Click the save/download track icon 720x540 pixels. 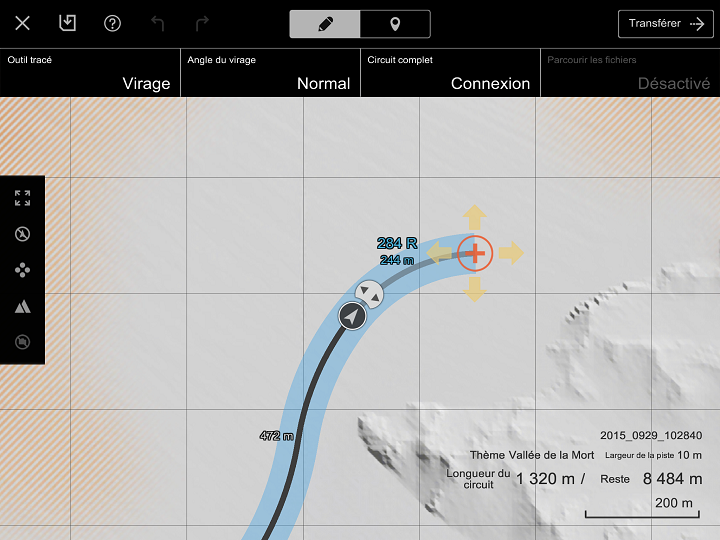[x=68, y=23]
